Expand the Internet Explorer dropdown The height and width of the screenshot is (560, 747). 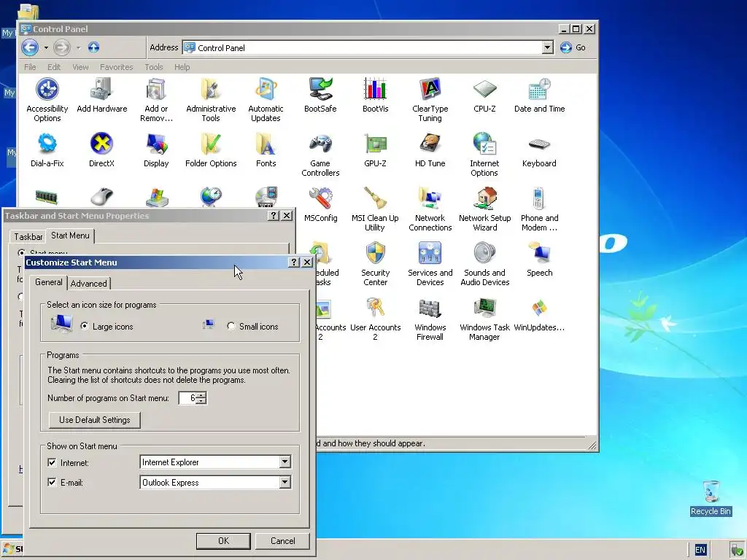285,462
